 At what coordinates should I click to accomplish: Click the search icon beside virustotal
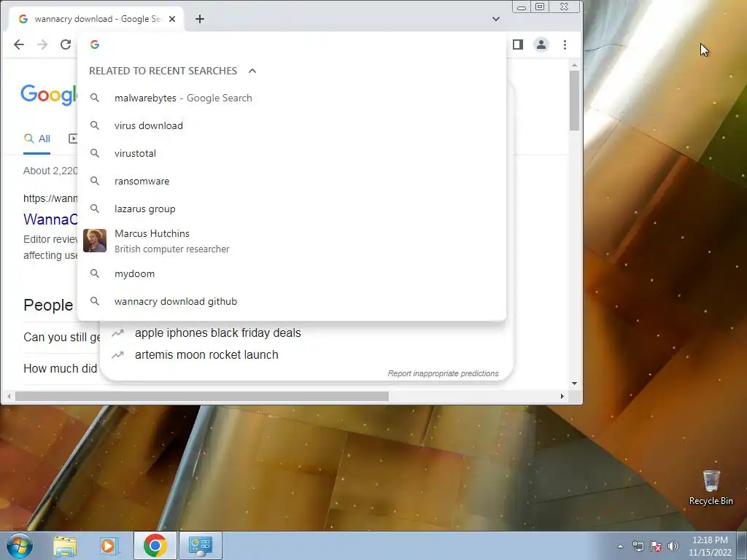pos(95,153)
